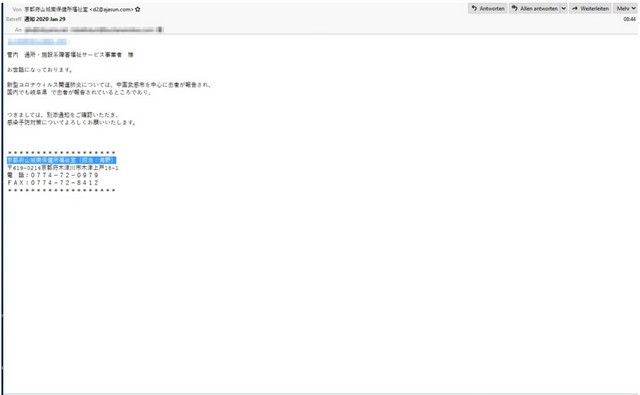The image size is (640, 395).
Task: Click the Weiterleiten forward button
Action: pyautogui.click(x=590, y=9)
